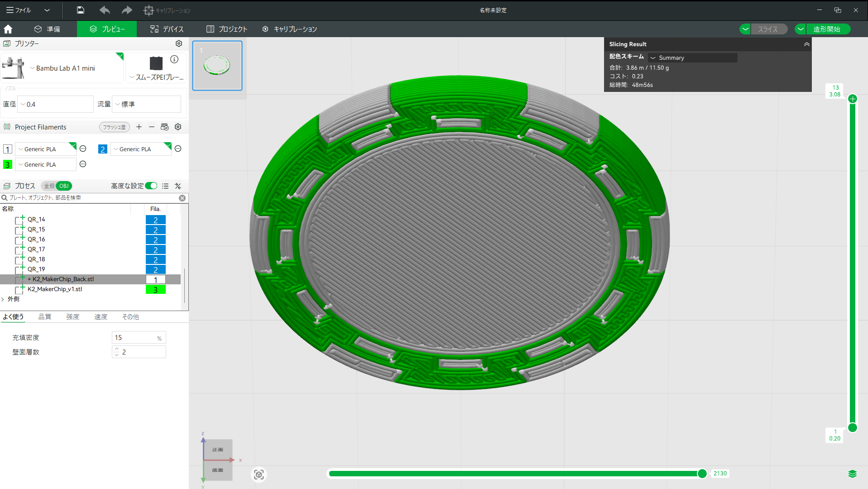The image size is (868, 489).
Task: Redo the last undone action
Action: click(x=127, y=10)
